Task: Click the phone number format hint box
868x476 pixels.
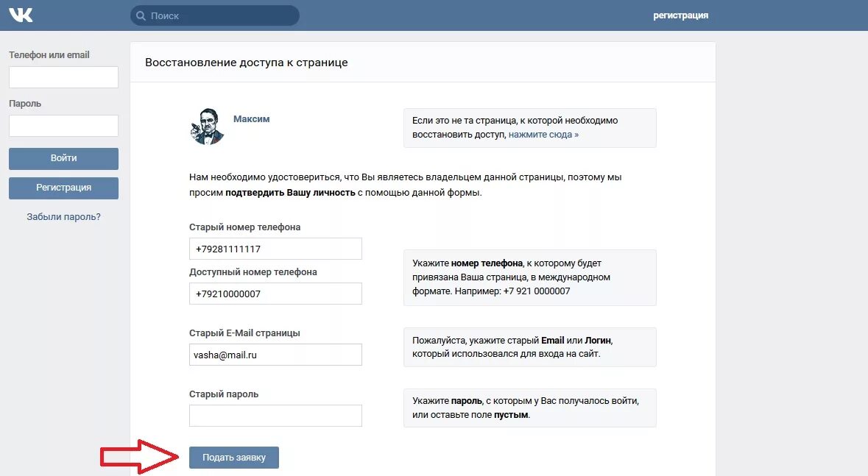Action: pyautogui.click(x=530, y=277)
